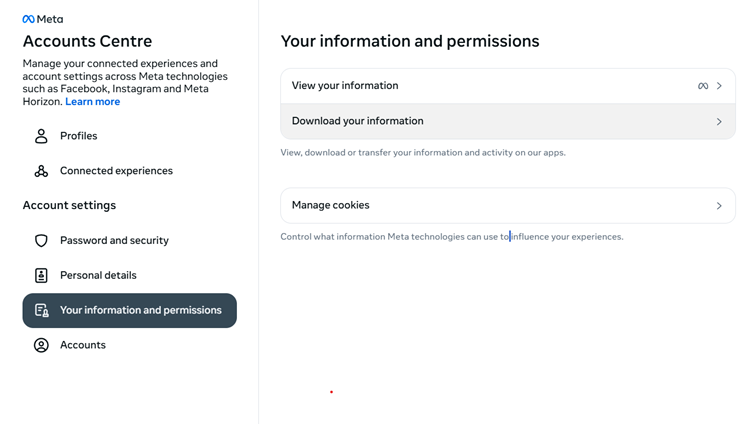Viewport: 752px width, 424px height.
Task: Click 'Your information and permissions' page title
Action: point(410,41)
